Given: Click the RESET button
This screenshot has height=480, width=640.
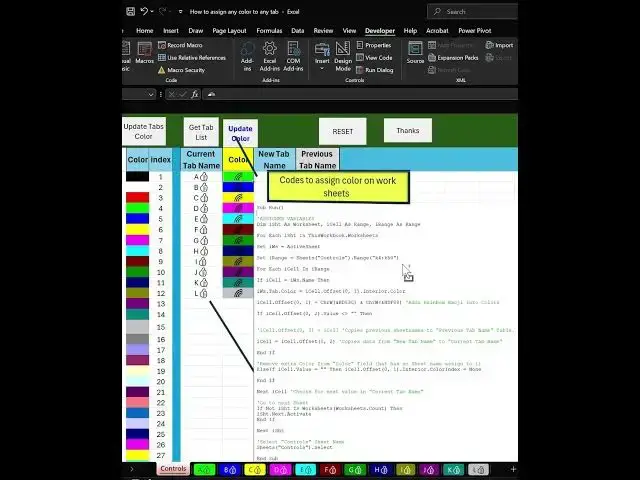Looking at the screenshot, I should [x=342, y=131].
